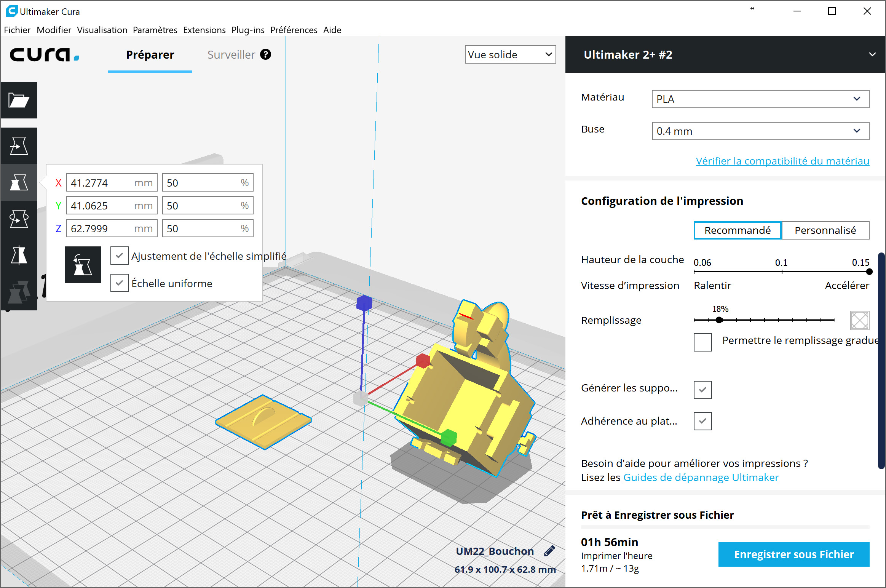This screenshot has width=886, height=588.
Task: Click the green Y-axis scale handle
Action: click(x=449, y=438)
